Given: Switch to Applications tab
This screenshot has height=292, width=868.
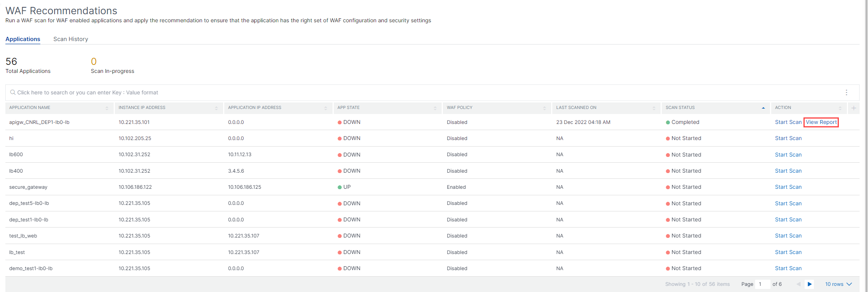Looking at the screenshot, I should [x=23, y=39].
